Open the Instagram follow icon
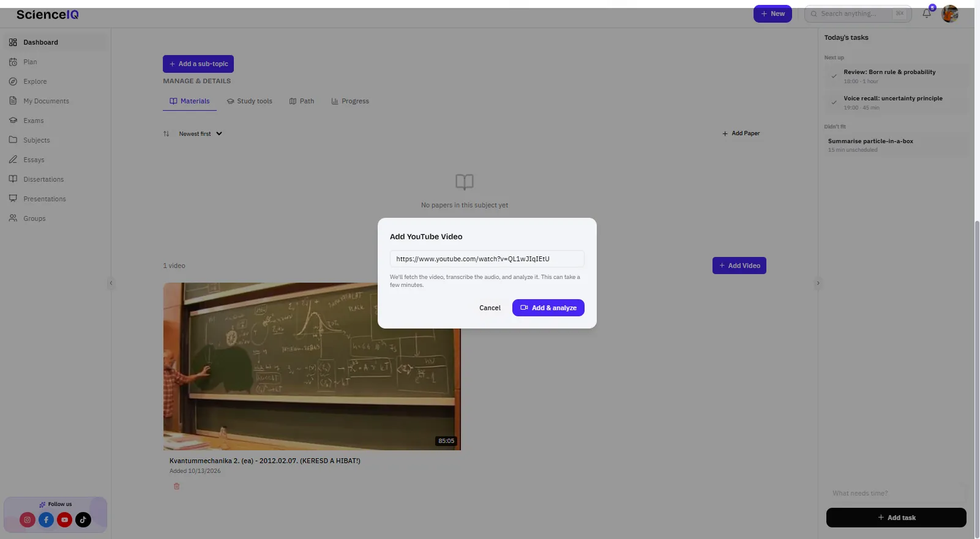Screen dimensions: 980x539 point(28,519)
